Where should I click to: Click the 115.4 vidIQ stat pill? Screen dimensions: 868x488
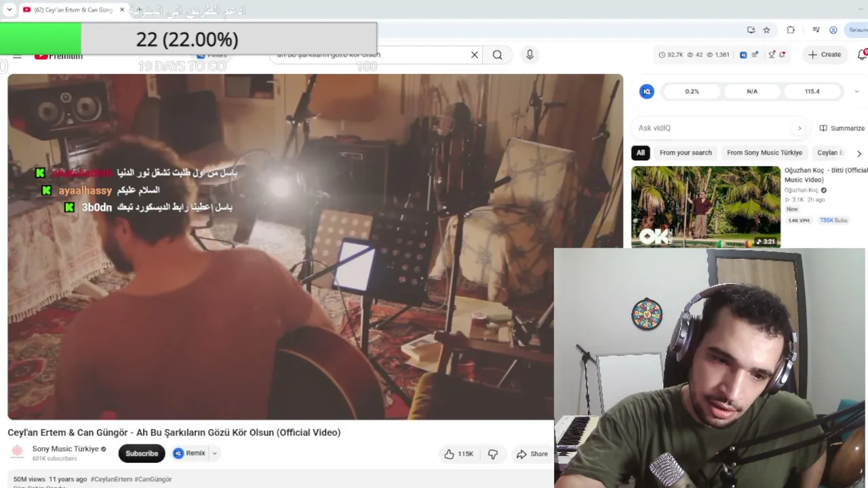pos(812,91)
